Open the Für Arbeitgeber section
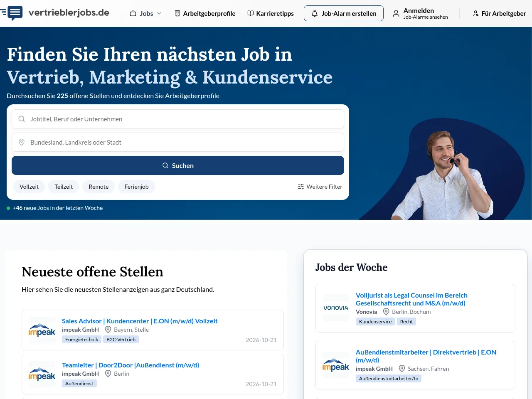This screenshot has width=532, height=399. (500, 13)
